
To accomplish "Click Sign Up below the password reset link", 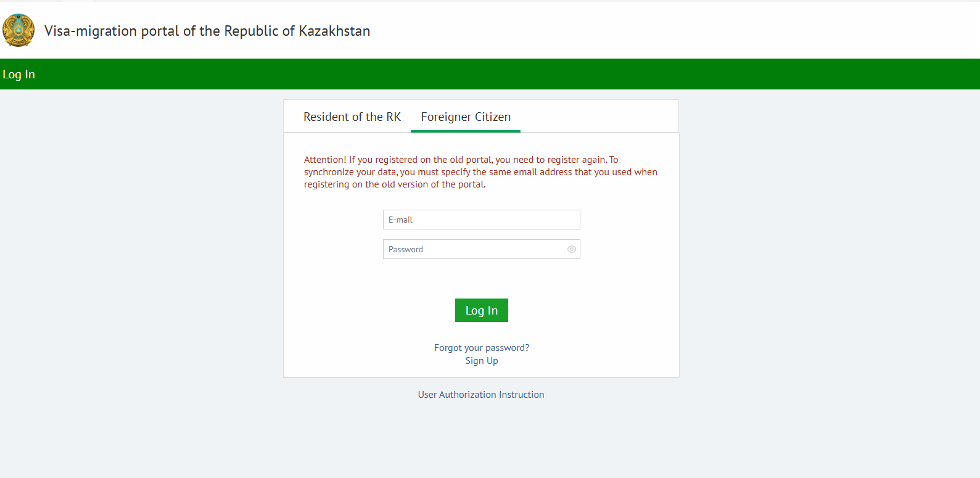I will tap(481, 360).
